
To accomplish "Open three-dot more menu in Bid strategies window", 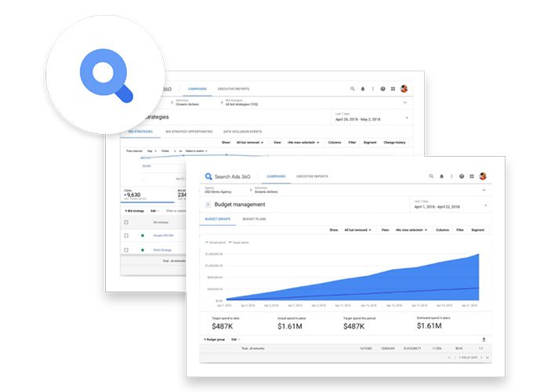I will pyautogui.click(x=373, y=89).
